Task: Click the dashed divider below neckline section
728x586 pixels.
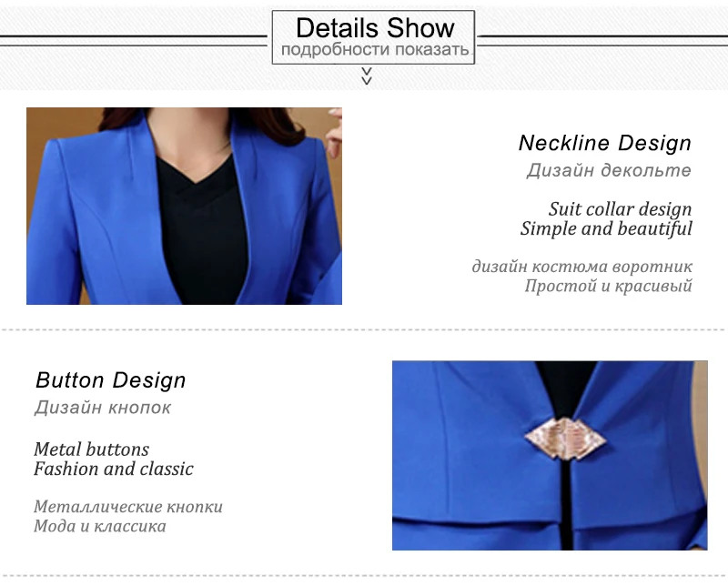Action: pyautogui.click(x=364, y=330)
